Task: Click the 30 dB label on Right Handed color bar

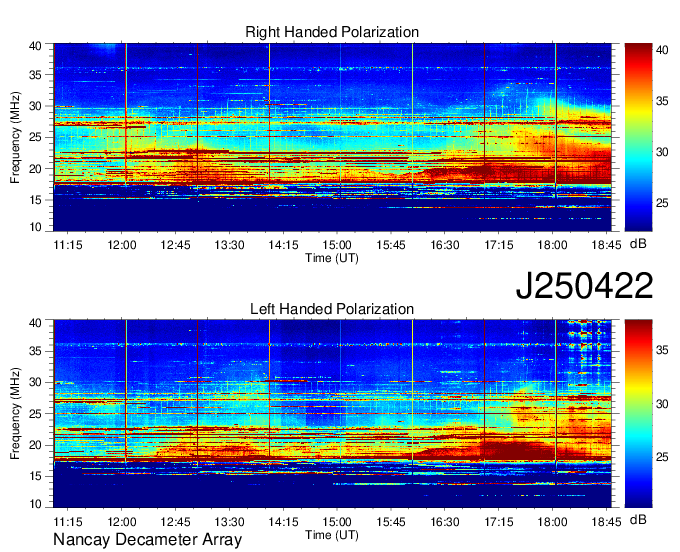Action: (662, 152)
